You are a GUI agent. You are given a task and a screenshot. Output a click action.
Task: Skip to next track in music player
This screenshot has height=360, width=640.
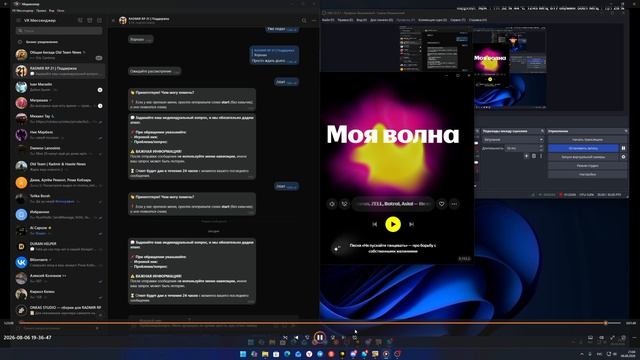411,224
